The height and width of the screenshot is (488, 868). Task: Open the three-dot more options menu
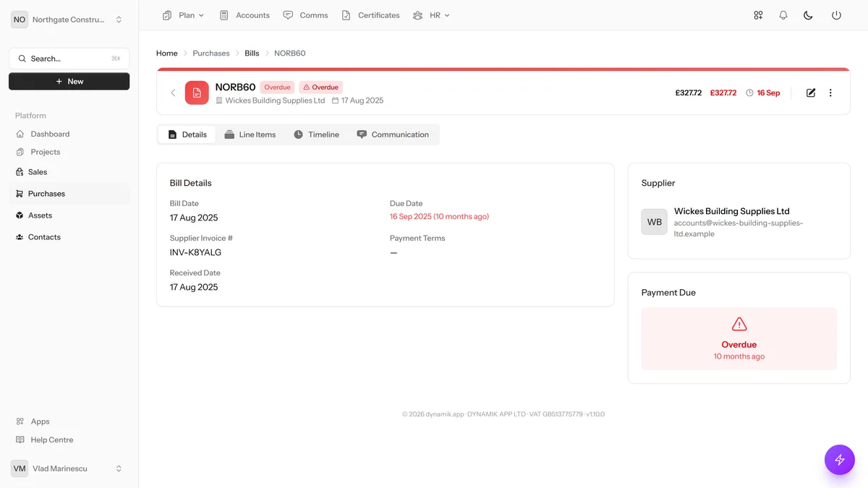point(830,93)
